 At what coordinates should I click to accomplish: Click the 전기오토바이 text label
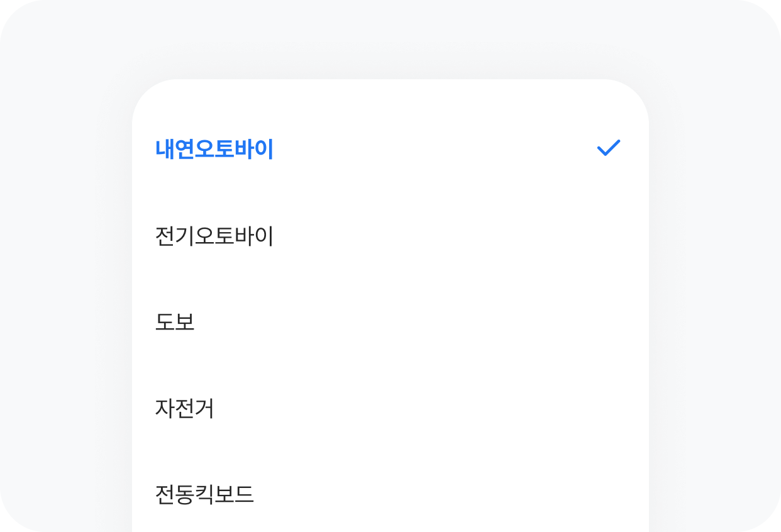tap(214, 236)
